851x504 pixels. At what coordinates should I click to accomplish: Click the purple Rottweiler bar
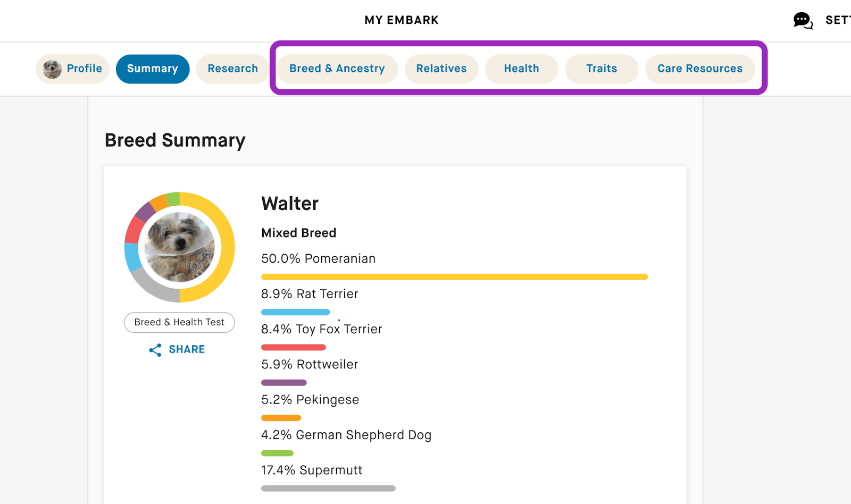[283, 383]
